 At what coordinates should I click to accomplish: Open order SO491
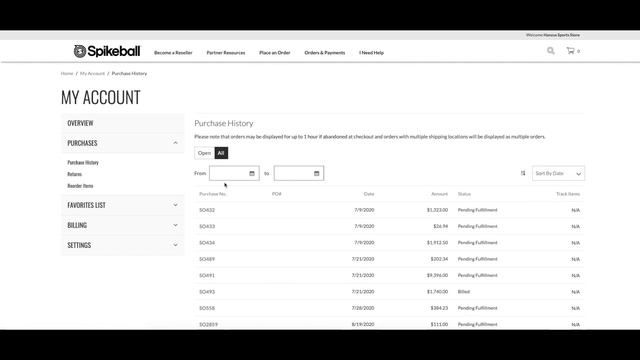[x=207, y=276]
